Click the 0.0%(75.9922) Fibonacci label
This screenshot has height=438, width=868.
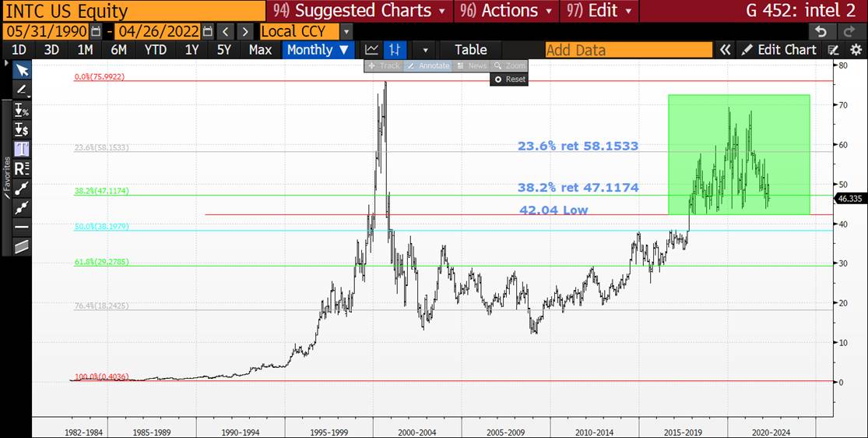click(100, 77)
